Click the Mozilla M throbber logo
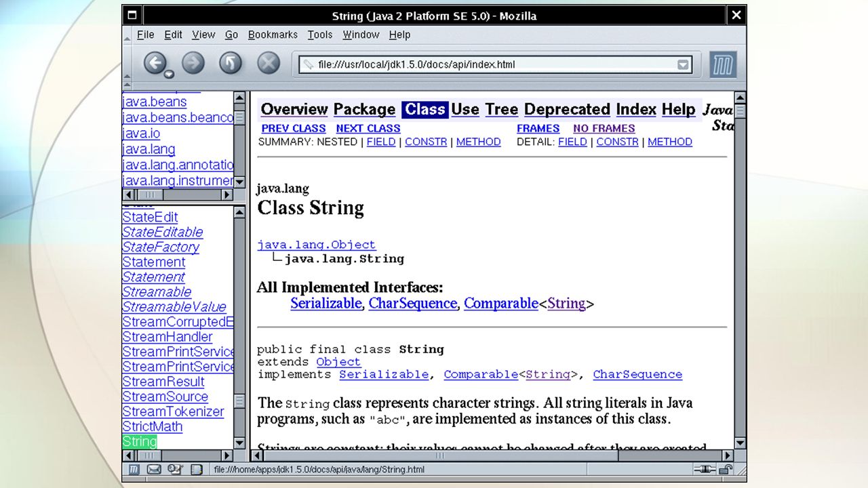Viewport: 868px width, 488px height. point(723,65)
